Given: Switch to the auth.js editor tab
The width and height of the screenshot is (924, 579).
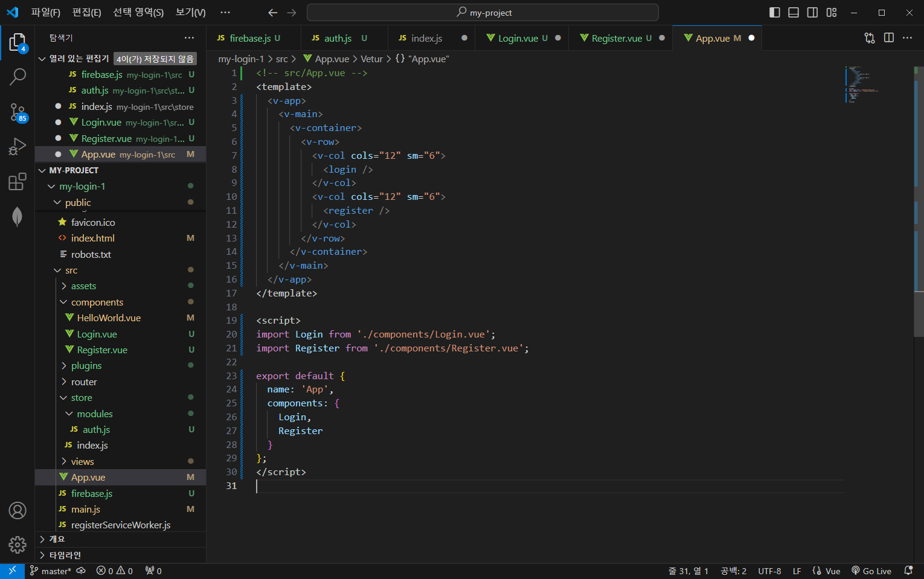Looking at the screenshot, I should [x=344, y=38].
